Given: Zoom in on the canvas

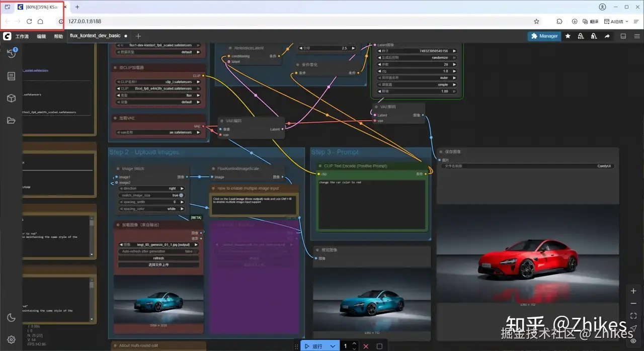Looking at the screenshot, I should point(633,291).
